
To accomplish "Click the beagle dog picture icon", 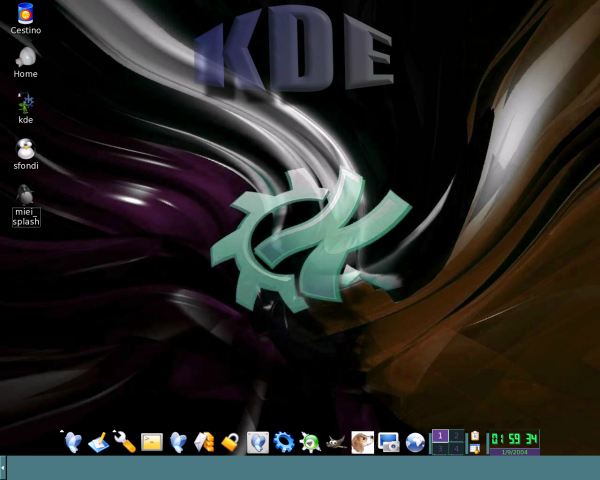I will 362,442.
